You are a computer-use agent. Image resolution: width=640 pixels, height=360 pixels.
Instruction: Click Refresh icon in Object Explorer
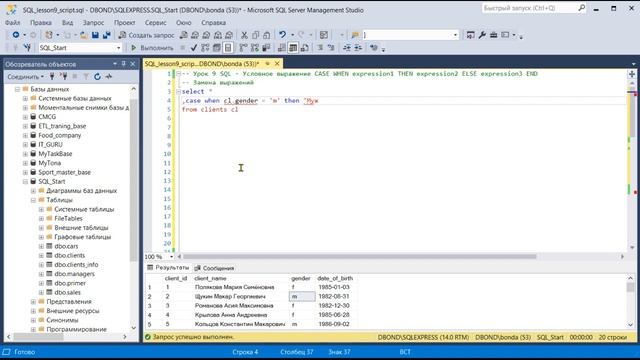tap(97, 76)
